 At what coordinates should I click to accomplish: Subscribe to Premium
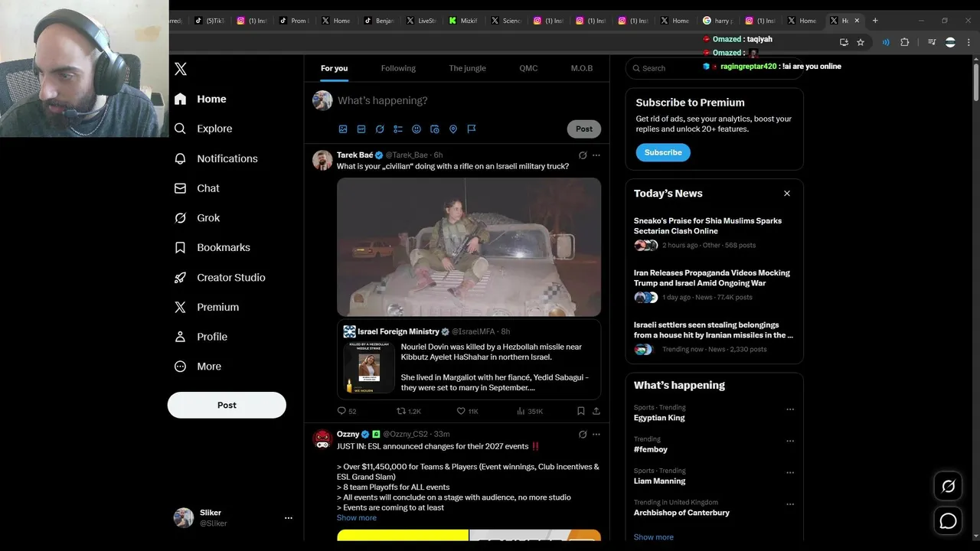(663, 152)
